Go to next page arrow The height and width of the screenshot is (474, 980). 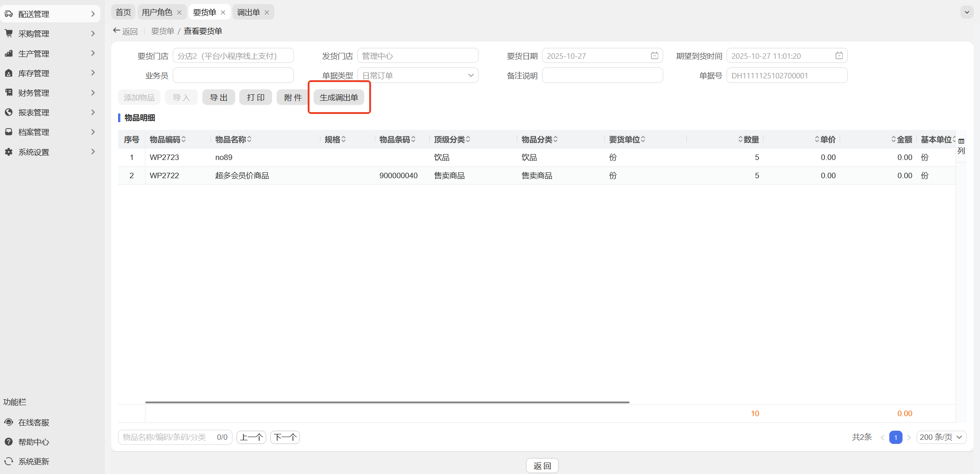909,438
